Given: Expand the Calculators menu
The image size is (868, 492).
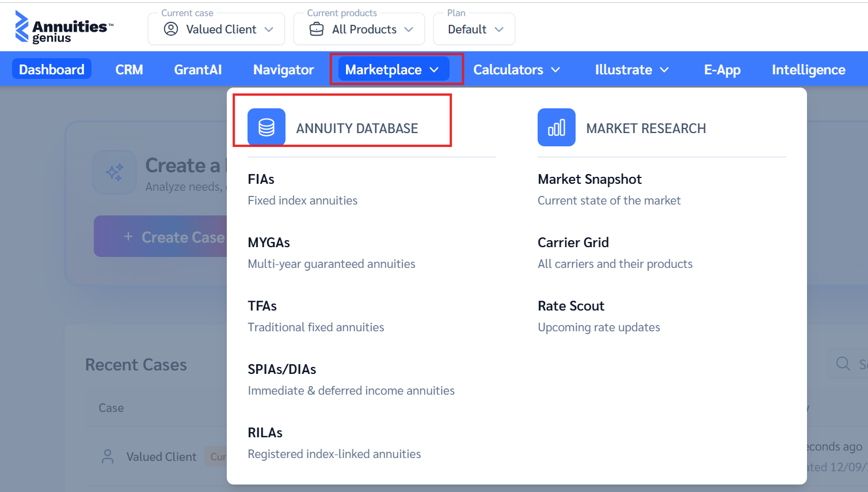Looking at the screenshot, I should [x=516, y=70].
